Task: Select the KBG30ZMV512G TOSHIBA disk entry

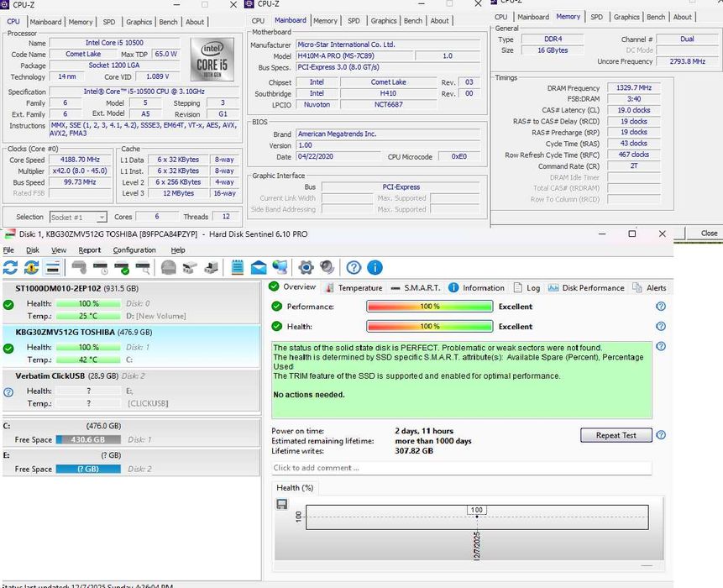Action: [131, 346]
